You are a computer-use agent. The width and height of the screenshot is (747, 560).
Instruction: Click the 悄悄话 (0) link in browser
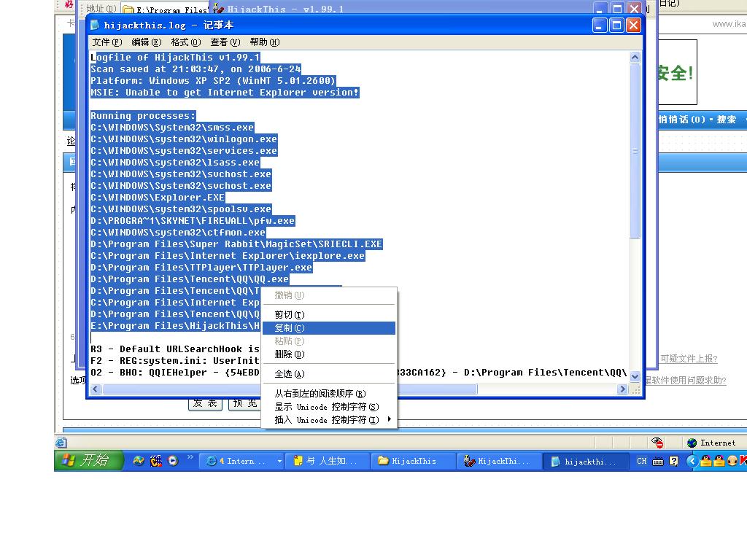pos(682,120)
